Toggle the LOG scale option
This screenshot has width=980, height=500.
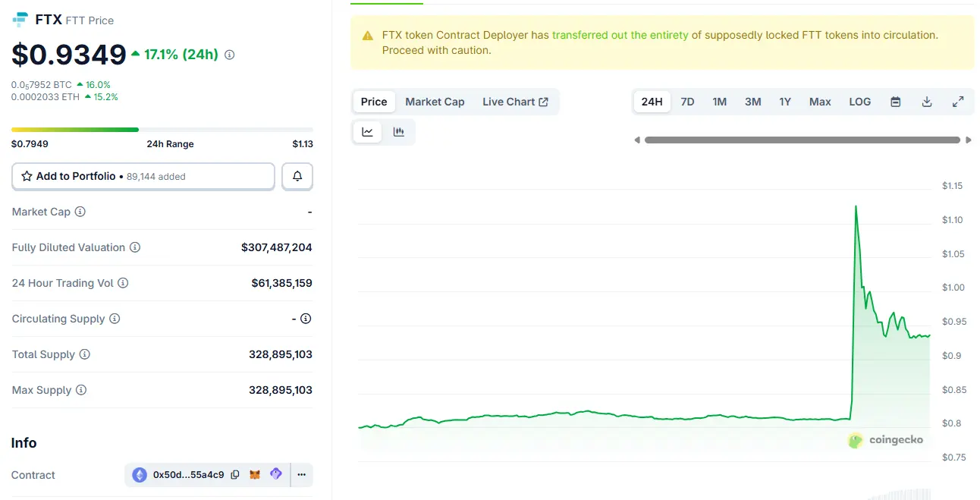pos(859,102)
